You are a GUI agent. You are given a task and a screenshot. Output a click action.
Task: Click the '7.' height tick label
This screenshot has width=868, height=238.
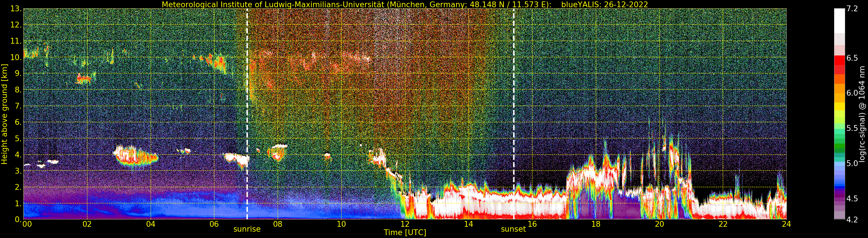click(18, 106)
